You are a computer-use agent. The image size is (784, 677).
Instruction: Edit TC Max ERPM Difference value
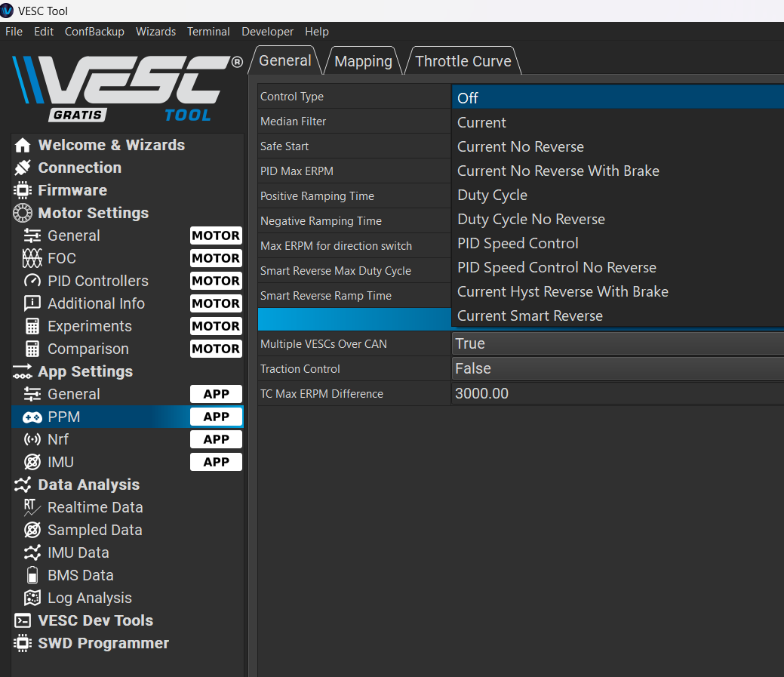(618, 393)
